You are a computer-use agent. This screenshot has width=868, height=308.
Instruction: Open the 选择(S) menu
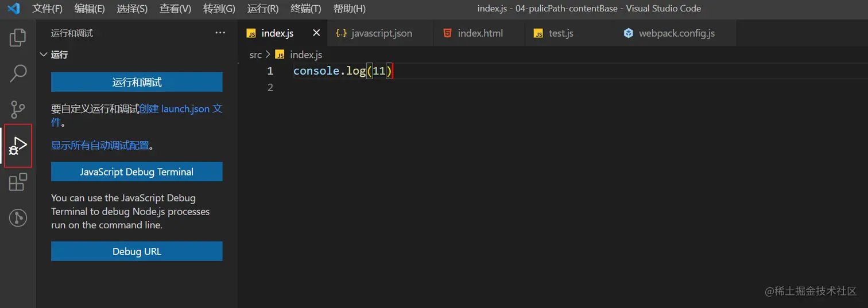(x=132, y=9)
